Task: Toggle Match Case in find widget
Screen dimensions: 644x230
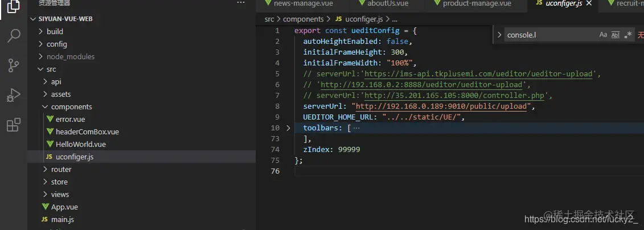Action: click(603, 35)
